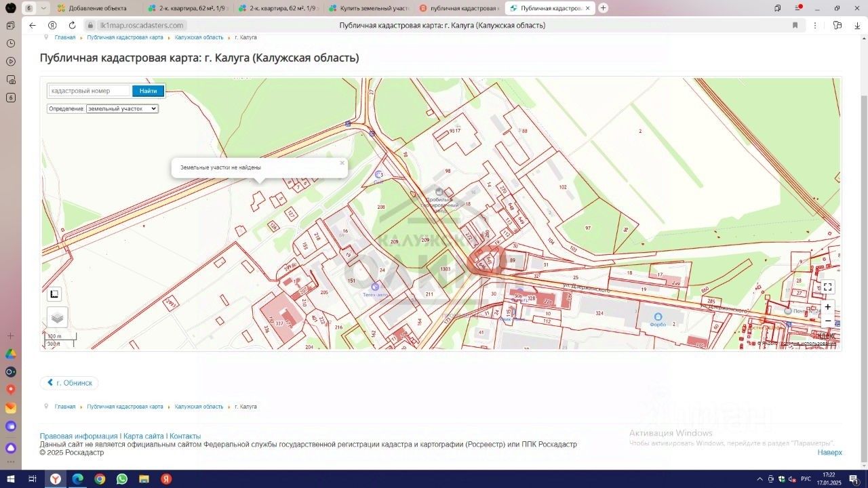
Task: Expand the 'земельный участок' dropdown
Action: point(122,108)
